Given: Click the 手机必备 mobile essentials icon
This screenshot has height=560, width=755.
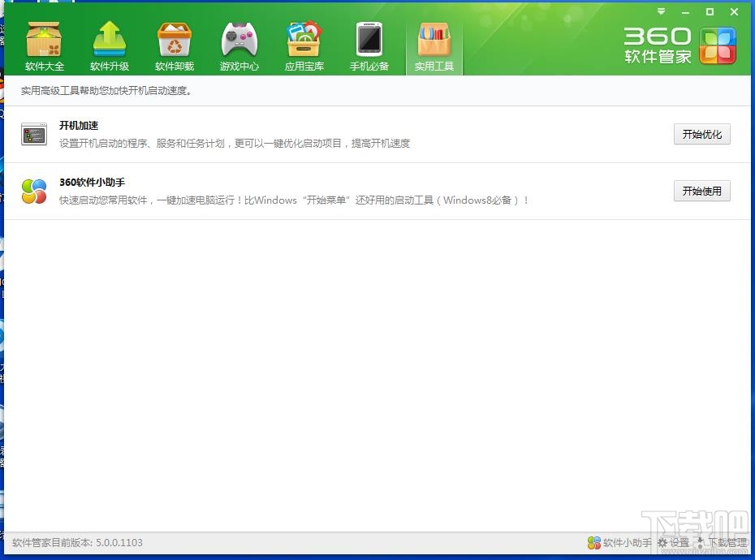Looking at the screenshot, I should (369, 41).
